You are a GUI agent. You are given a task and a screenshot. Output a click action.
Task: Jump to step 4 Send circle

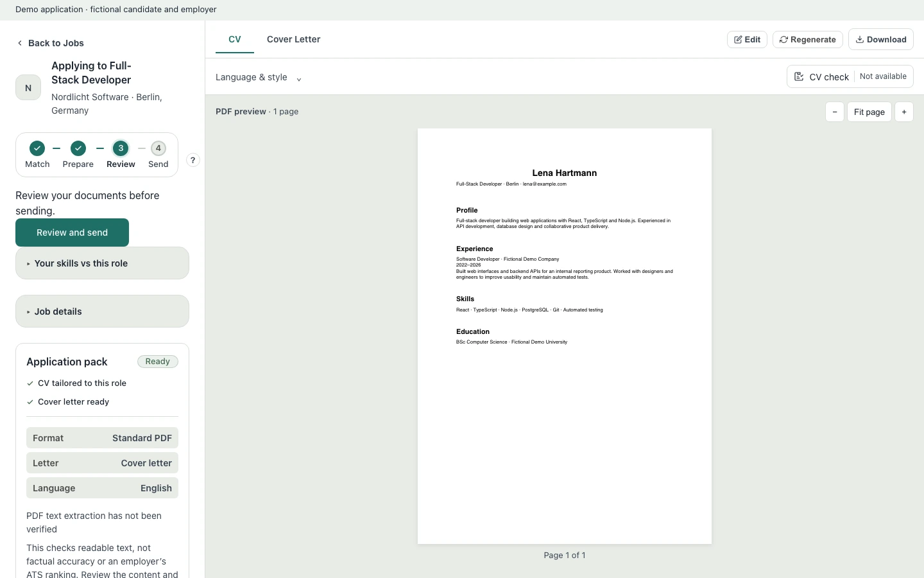point(158,148)
